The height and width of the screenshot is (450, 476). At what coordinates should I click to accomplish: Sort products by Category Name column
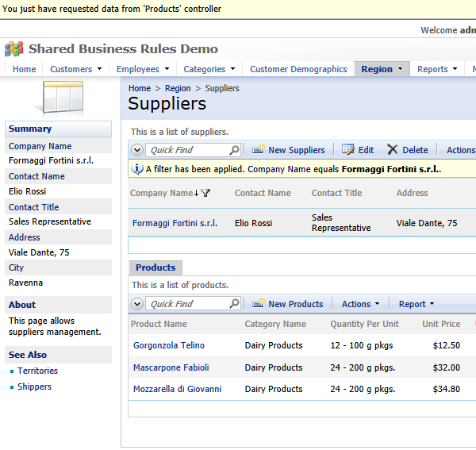click(x=275, y=324)
